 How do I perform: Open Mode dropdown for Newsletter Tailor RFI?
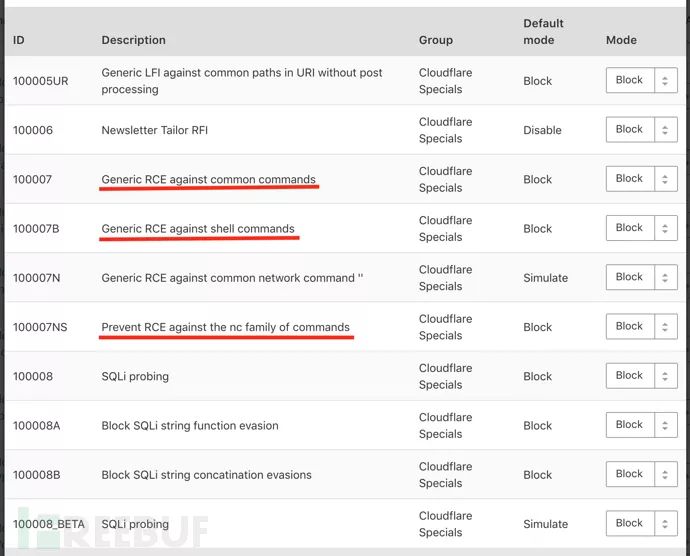pyautogui.click(x=641, y=129)
